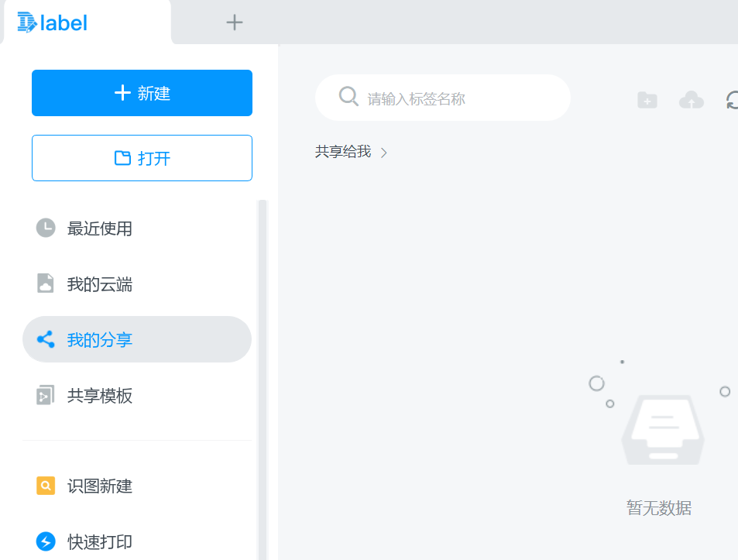This screenshot has width=738, height=560.
Task: Open 最近使用 via the clock icon
Action: [46, 228]
